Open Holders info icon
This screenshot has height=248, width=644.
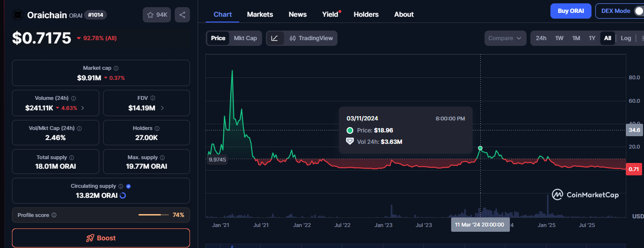pyautogui.click(x=157, y=129)
